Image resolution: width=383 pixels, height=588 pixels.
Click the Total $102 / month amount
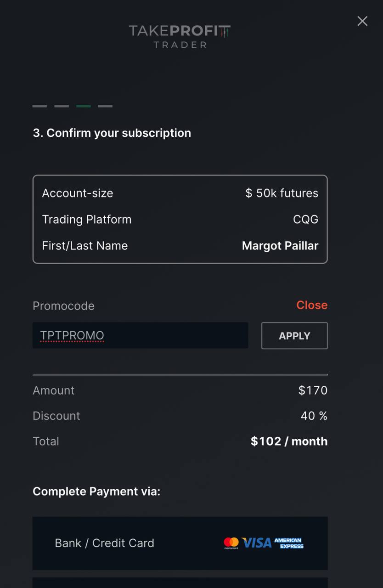(x=288, y=441)
